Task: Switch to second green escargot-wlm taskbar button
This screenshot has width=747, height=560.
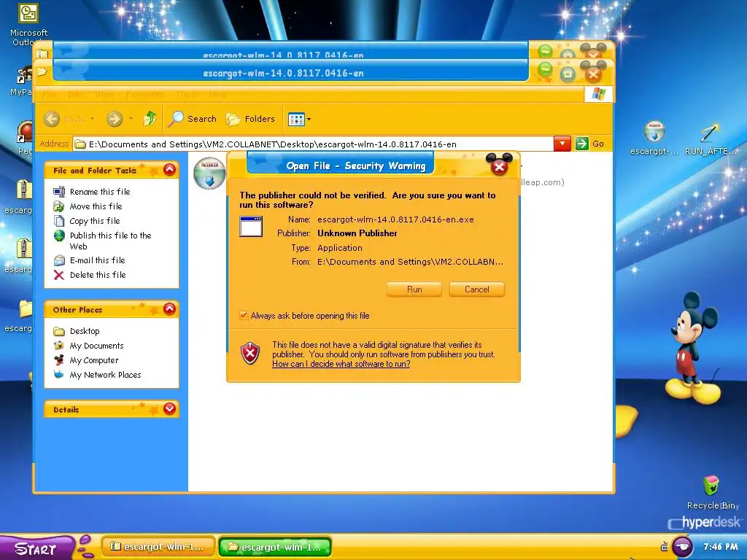Action: (x=275, y=547)
